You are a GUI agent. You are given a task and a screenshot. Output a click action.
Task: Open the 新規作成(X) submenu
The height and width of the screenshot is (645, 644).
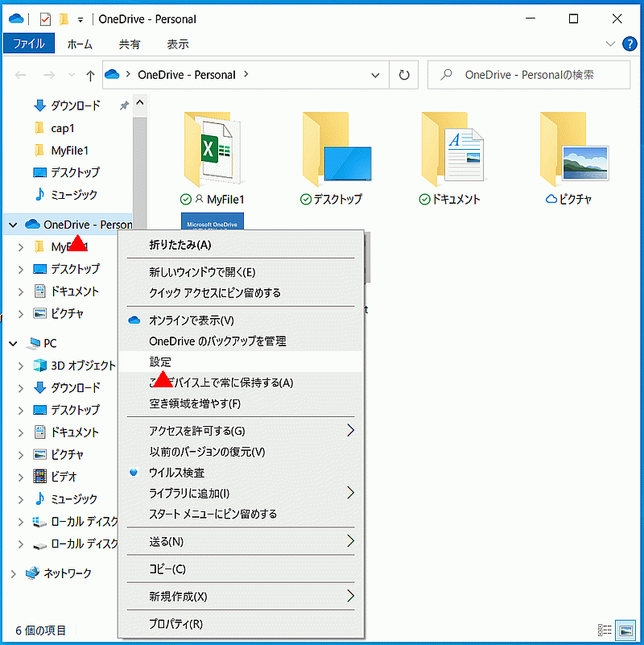[x=240, y=596]
